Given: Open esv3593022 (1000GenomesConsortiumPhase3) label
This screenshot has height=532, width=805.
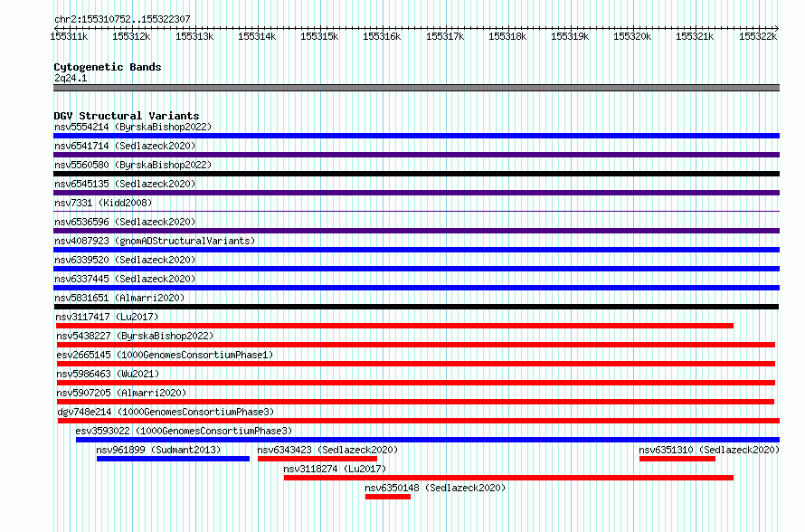Looking at the screenshot, I should (184, 431).
